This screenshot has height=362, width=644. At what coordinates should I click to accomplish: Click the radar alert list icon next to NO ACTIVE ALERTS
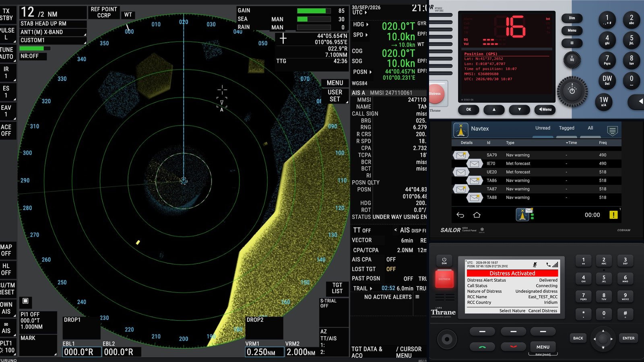point(417,297)
